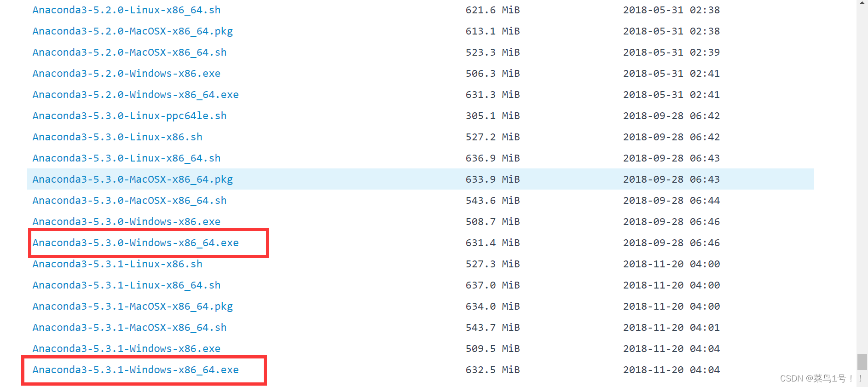Click Anaconda3-5.3.0-Linux-x86.sh link
This screenshot has width=868, height=387.
click(117, 137)
